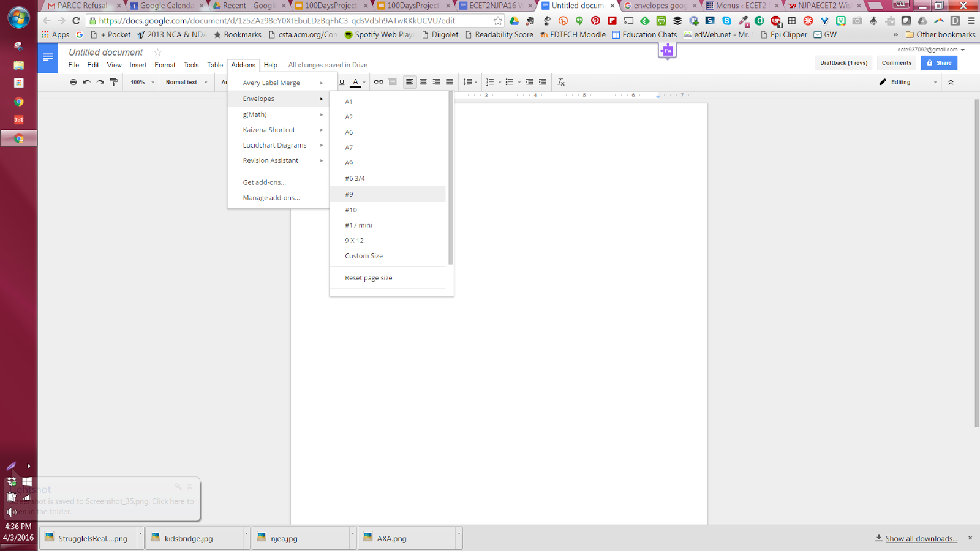This screenshot has width=980, height=551.
Task: Expand Revision Assistant submenu
Action: 279,160
